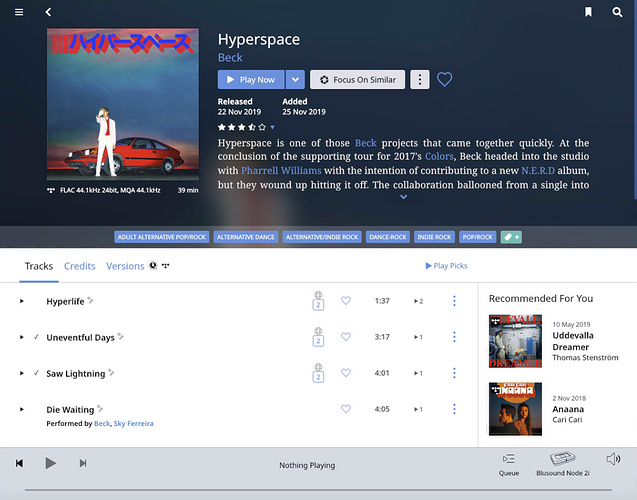Click the Hyperspace album cover art
637x500 pixels.
tap(123, 104)
